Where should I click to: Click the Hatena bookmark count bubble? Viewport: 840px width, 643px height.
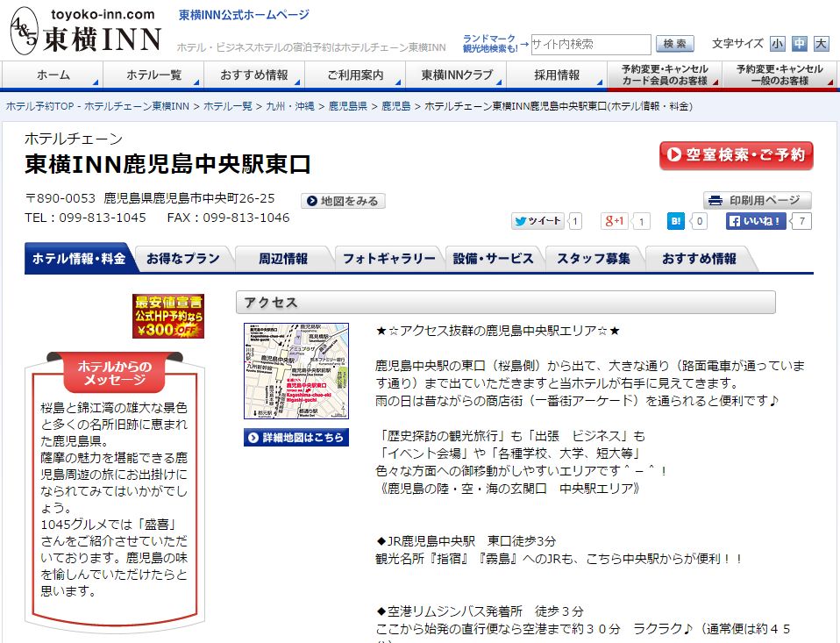(x=699, y=221)
